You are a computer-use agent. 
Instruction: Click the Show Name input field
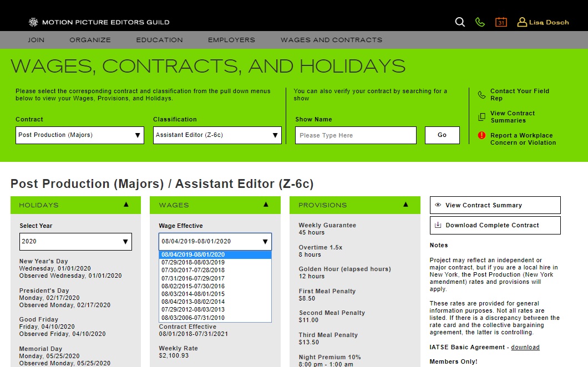pyautogui.click(x=356, y=135)
